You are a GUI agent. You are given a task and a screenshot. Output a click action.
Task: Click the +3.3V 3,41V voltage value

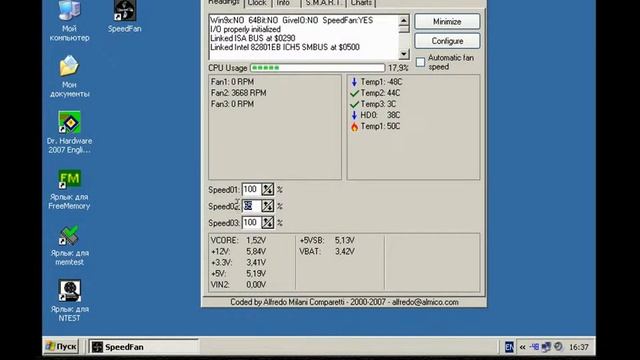[256, 262]
